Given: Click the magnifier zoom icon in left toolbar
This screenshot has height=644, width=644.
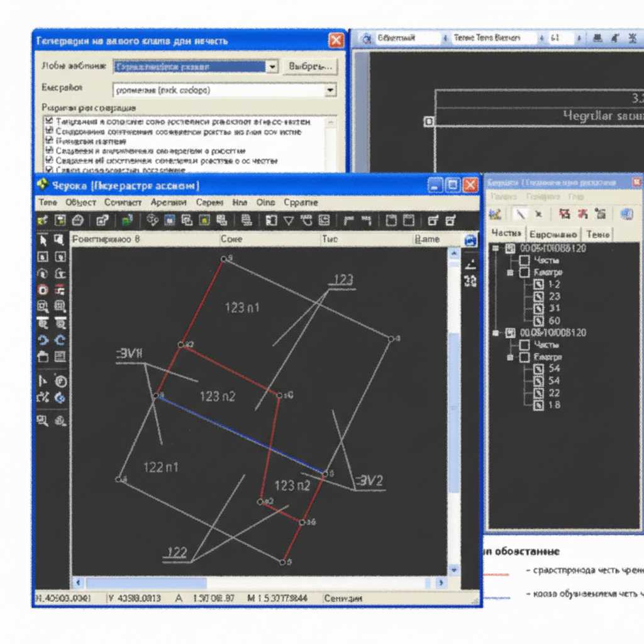Looking at the screenshot, I should click(x=43, y=307).
